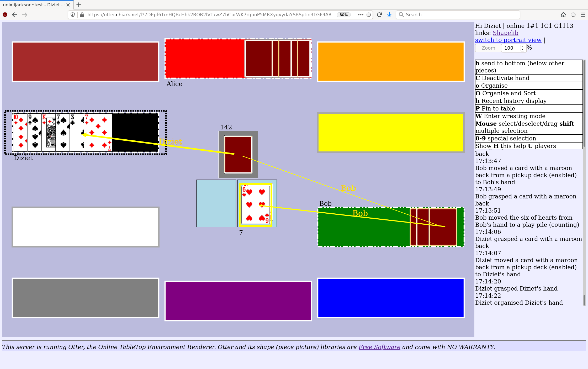588x369 pixels.
Task: Click the reload page icon
Action: pos(379,15)
